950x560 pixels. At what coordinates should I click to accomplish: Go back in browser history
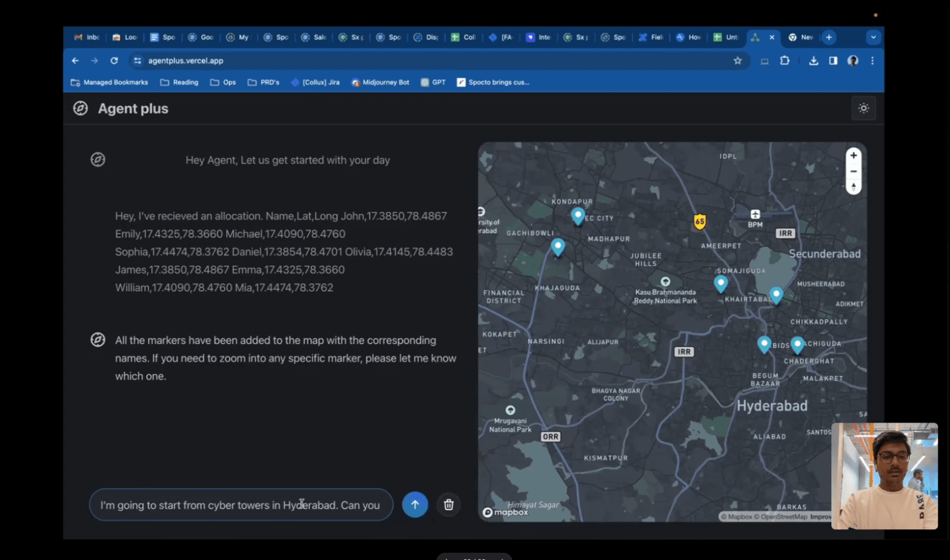coord(75,61)
